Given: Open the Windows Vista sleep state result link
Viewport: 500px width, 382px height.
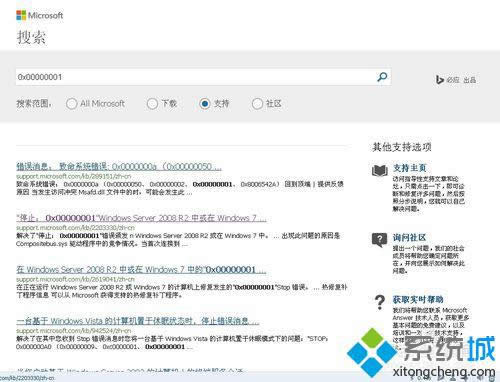Looking at the screenshot, I should (x=138, y=321).
